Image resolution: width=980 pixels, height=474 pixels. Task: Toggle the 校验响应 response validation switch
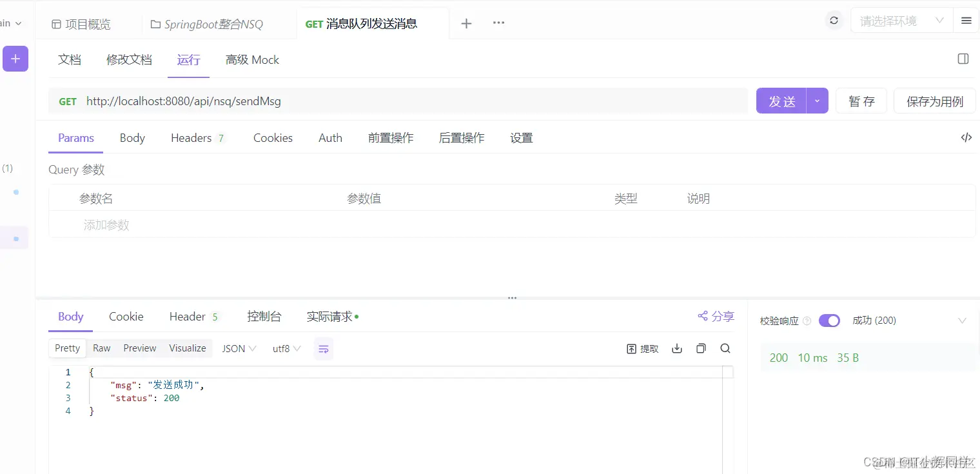click(829, 321)
